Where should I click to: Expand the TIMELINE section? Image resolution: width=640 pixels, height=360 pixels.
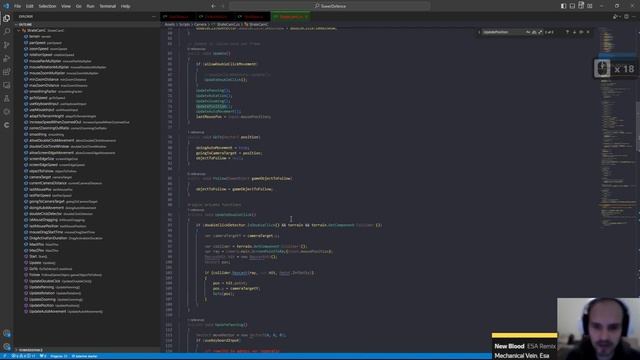click(88, 350)
